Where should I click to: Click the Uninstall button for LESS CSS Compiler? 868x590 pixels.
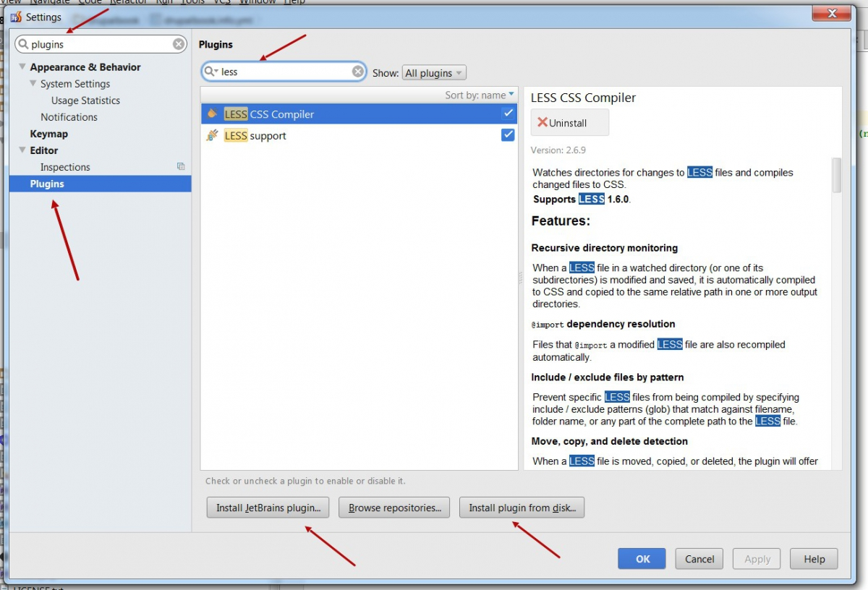coord(570,122)
